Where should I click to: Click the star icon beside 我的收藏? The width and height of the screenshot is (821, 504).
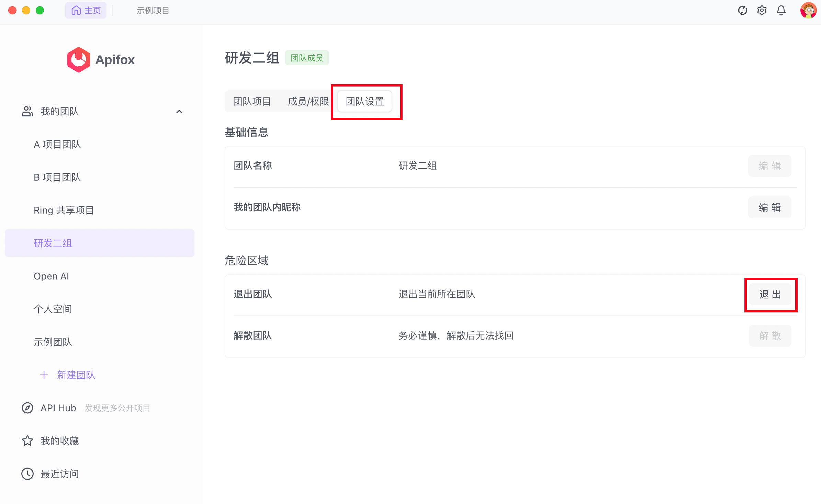tap(27, 441)
